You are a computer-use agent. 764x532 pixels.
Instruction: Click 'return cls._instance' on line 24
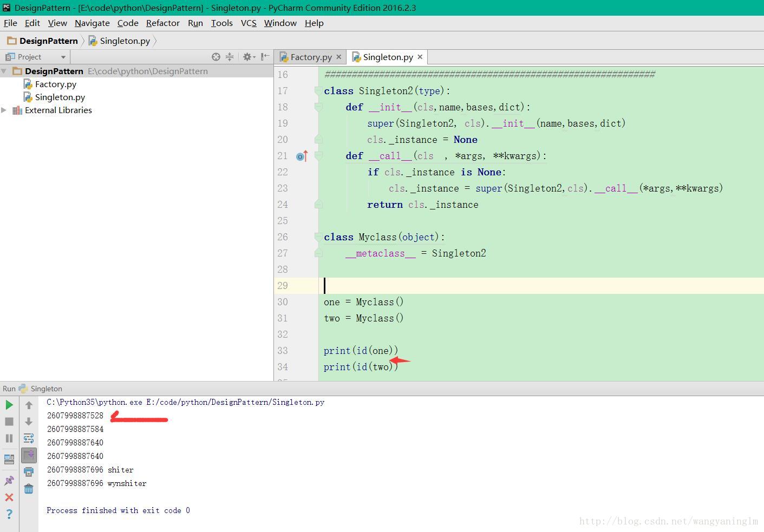click(x=423, y=205)
